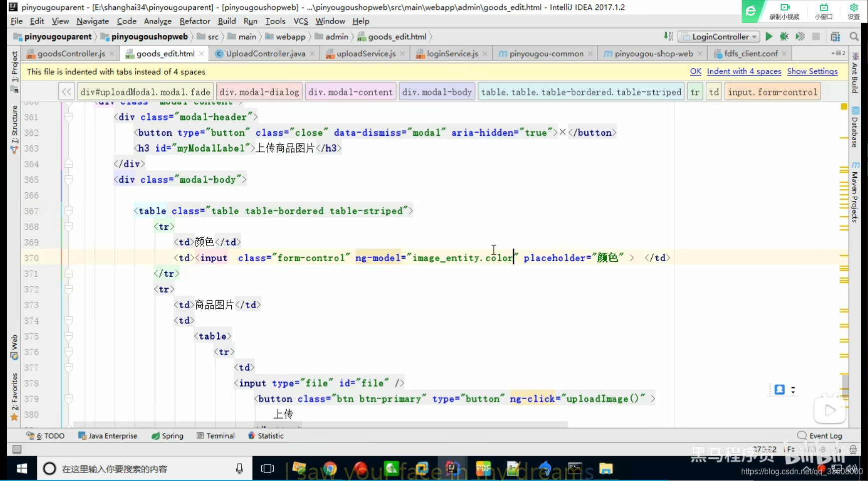Open the VCS menu
The image size is (868, 481).
(x=301, y=21)
